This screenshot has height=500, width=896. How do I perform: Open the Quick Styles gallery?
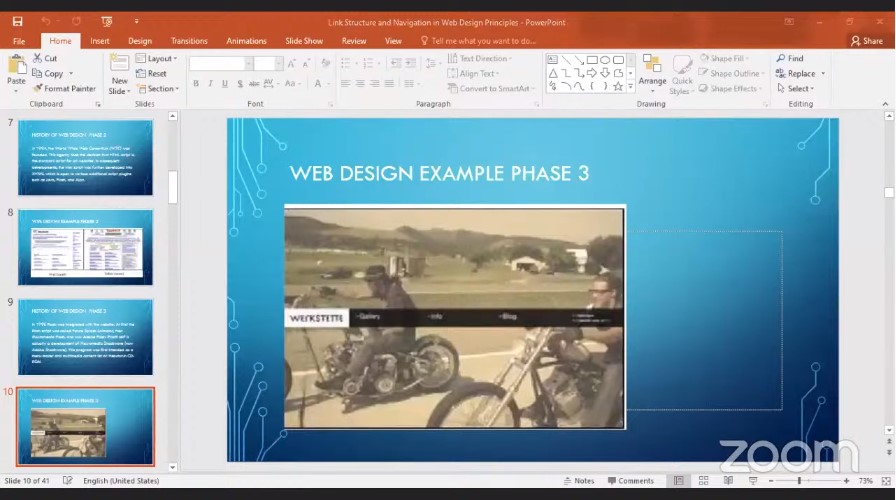coord(682,74)
